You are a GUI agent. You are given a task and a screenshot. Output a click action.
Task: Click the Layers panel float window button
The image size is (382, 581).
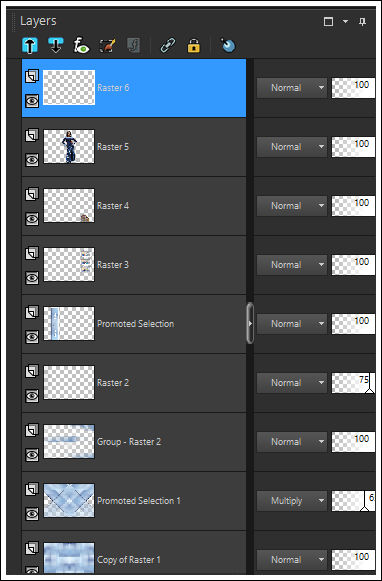click(x=328, y=22)
